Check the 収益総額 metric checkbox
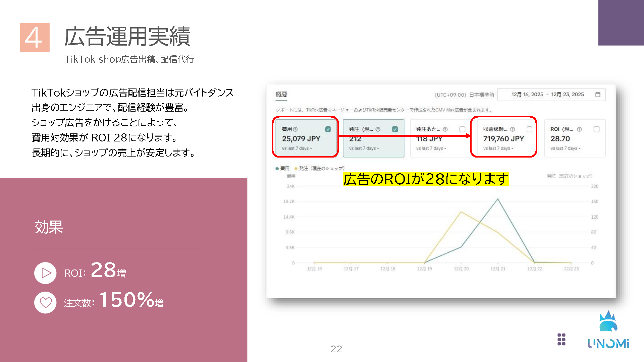 [530, 128]
